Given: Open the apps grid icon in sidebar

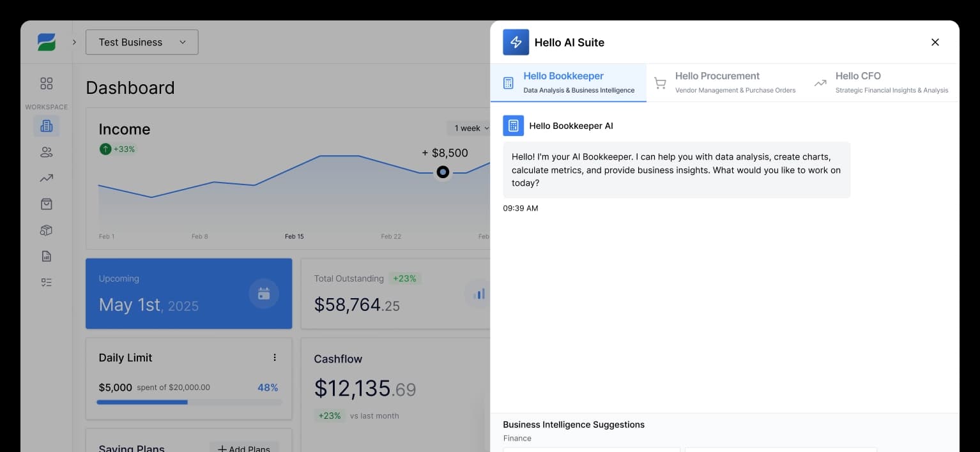Looking at the screenshot, I should (x=46, y=83).
